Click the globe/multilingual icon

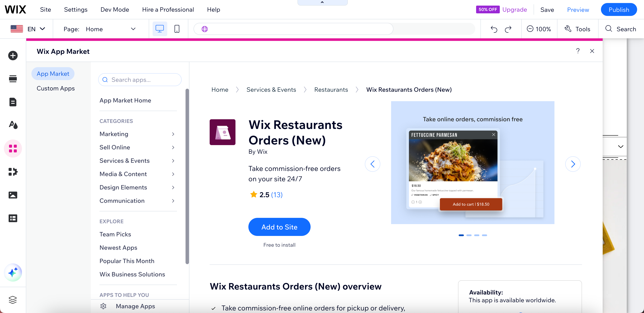pos(204,28)
